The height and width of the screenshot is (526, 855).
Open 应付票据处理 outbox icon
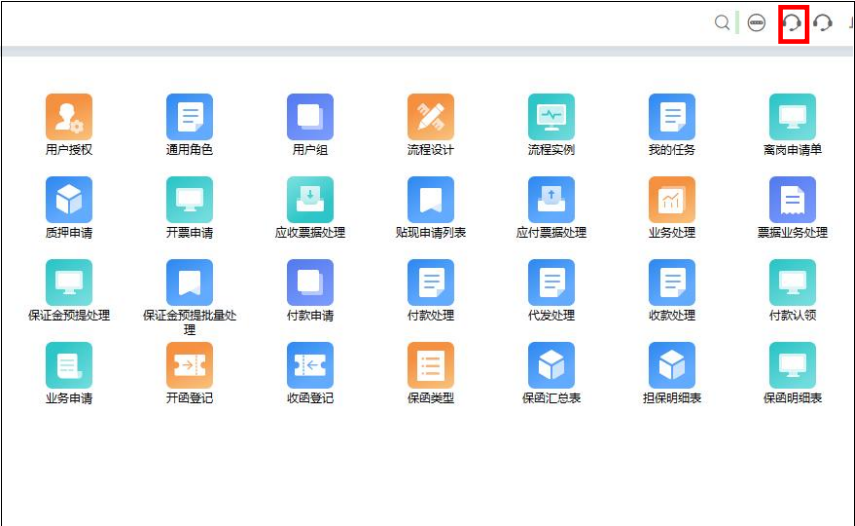tap(551, 199)
